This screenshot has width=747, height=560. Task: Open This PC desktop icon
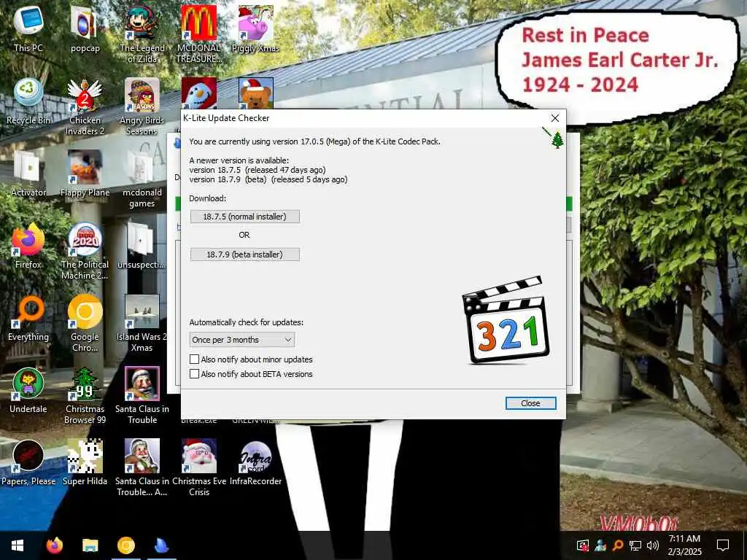coord(28,28)
